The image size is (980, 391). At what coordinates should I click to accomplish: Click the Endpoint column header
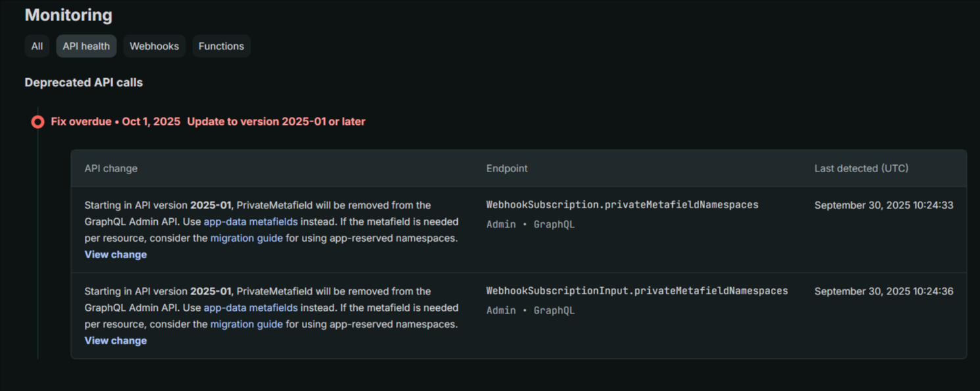tap(506, 169)
